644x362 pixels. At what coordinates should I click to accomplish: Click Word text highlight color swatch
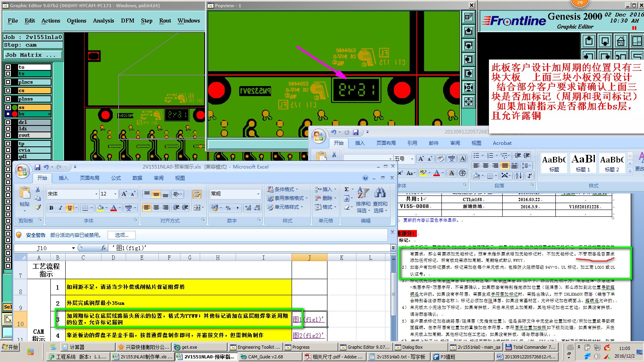[422, 173]
